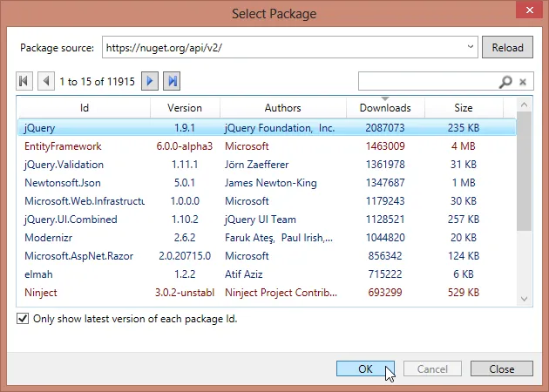Click size value 4 MB
This screenshot has height=392, width=549.
464,146
